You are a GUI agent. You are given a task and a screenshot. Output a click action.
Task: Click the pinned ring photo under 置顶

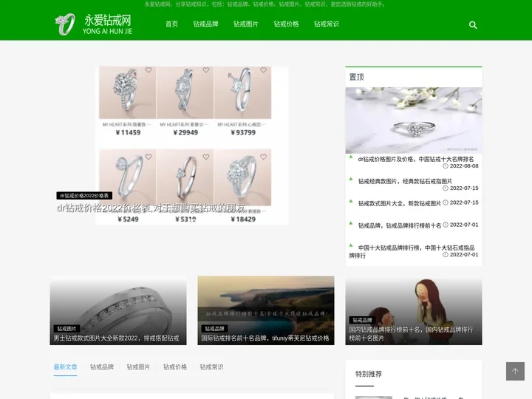(x=414, y=120)
